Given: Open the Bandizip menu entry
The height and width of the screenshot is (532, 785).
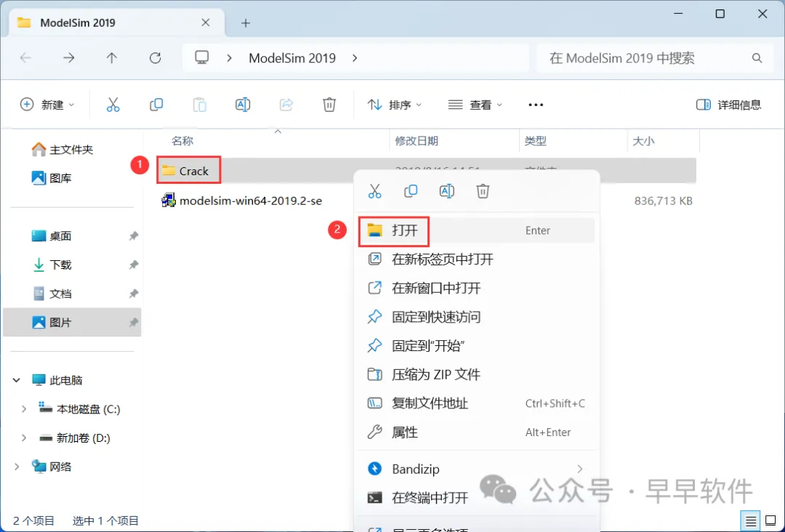Looking at the screenshot, I should 476,469.
